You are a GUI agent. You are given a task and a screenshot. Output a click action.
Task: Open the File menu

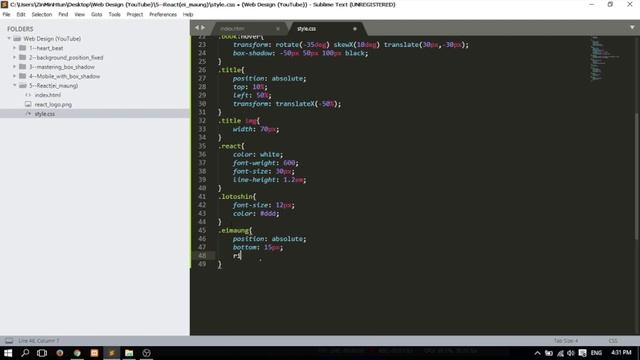(6, 14)
